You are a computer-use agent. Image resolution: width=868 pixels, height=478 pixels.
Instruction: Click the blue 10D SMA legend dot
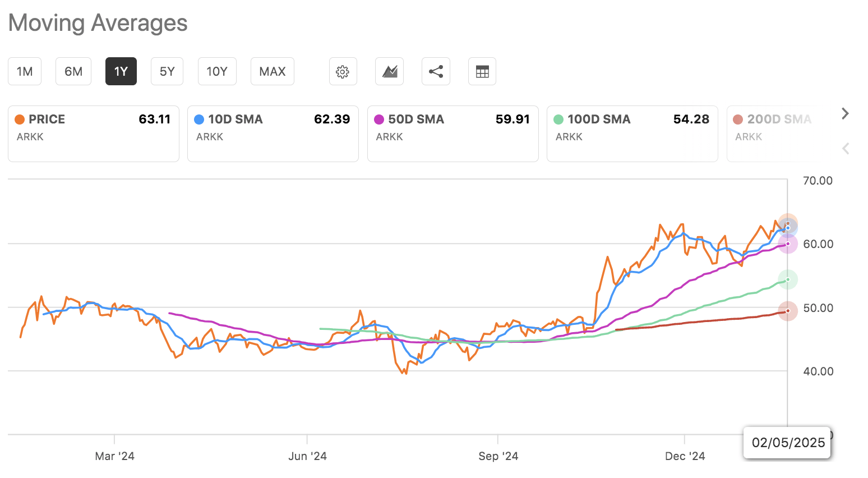click(197, 119)
